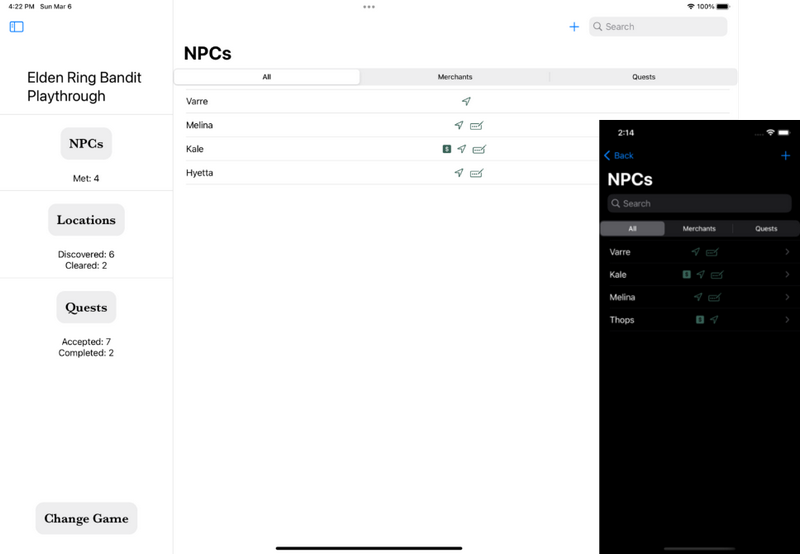The image size is (800, 554).
Task: Select the All tab in iPad view
Action: (x=267, y=77)
